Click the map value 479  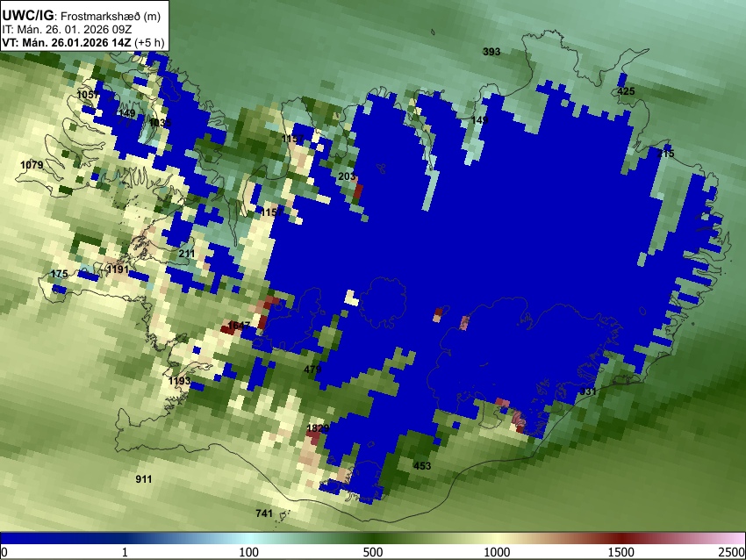(x=312, y=370)
